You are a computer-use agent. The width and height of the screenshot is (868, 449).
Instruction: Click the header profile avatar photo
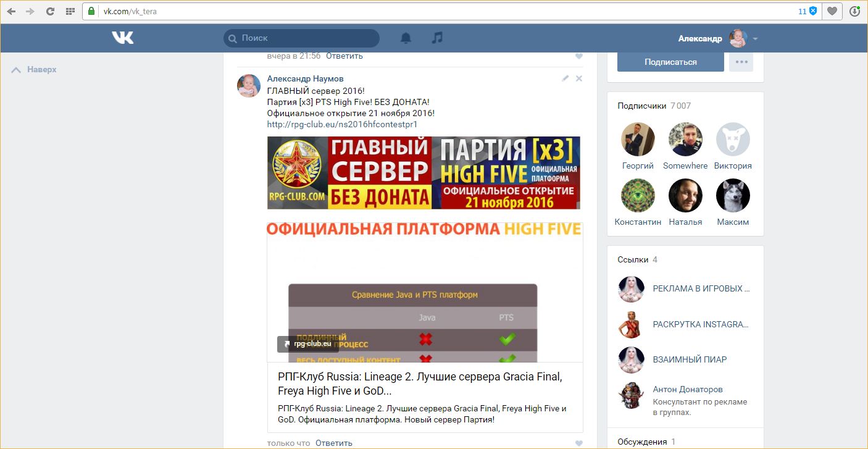(738, 38)
